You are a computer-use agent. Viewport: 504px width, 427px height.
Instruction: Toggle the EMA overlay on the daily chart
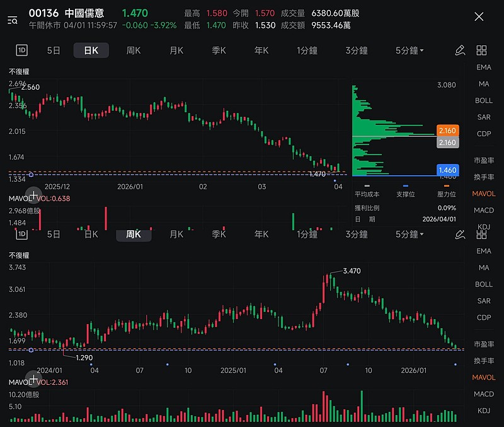click(483, 67)
